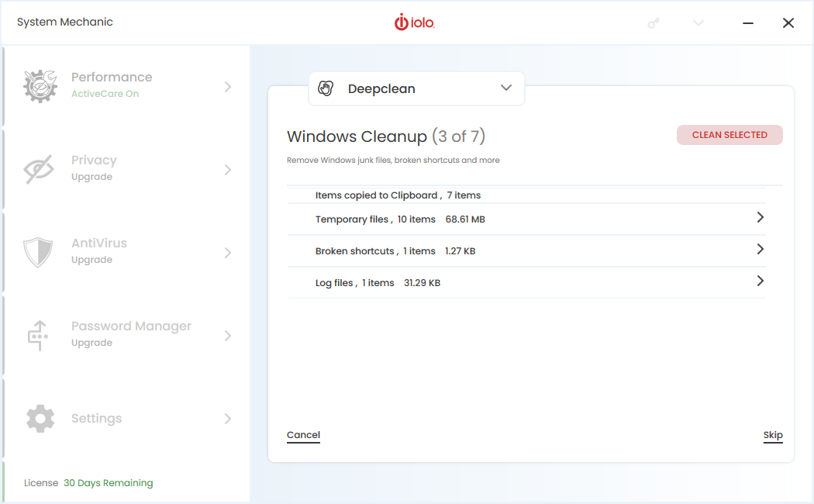Image resolution: width=814 pixels, height=504 pixels.
Task: Open the Deepclean dropdown arrow
Action: (506, 88)
